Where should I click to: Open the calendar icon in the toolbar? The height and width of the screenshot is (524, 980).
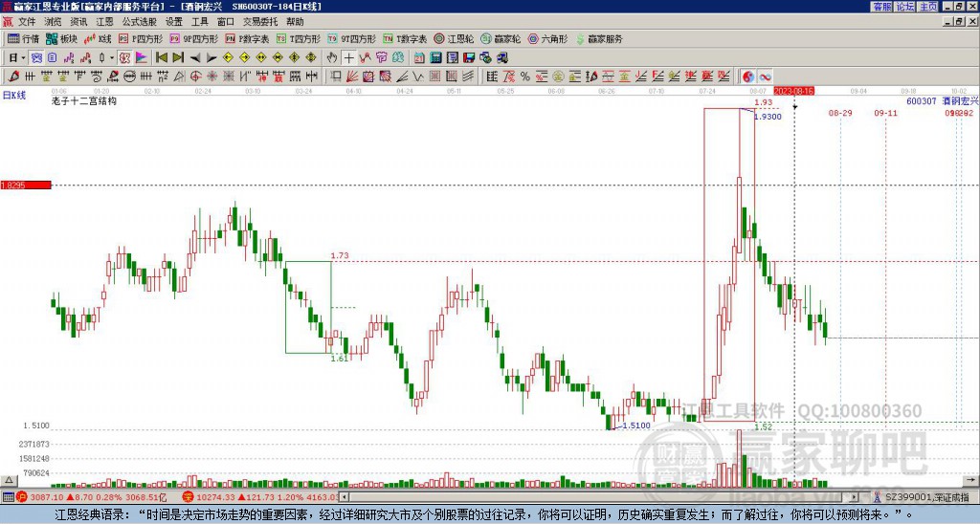coord(419,58)
